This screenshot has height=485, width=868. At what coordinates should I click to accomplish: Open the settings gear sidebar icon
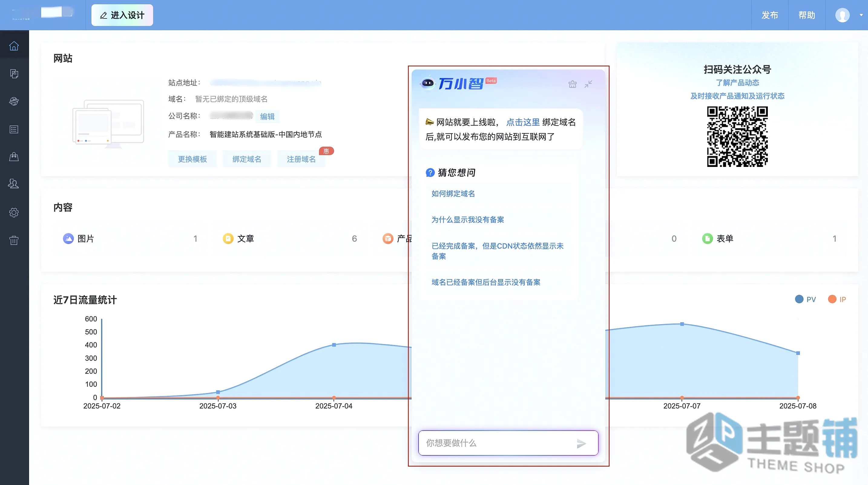coord(14,212)
